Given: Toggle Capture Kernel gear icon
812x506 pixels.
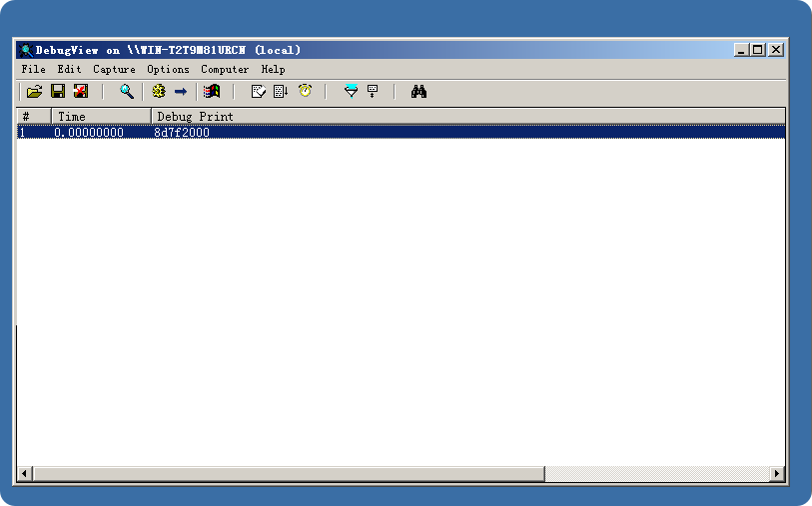Looking at the screenshot, I should 159,92.
